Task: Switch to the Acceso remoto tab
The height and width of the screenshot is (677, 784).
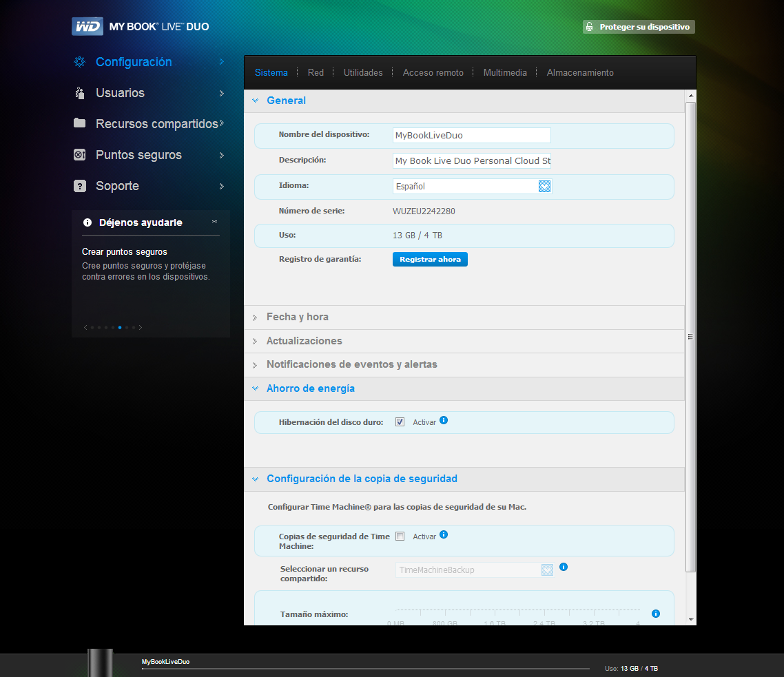Action: [x=433, y=72]
